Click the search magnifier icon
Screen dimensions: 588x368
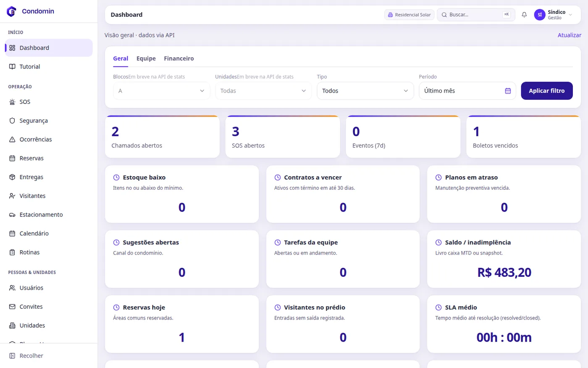click(x=444, y=15)
